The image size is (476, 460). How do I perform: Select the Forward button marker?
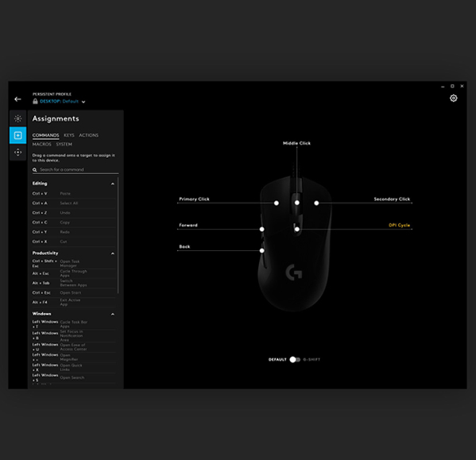point(262,229)
